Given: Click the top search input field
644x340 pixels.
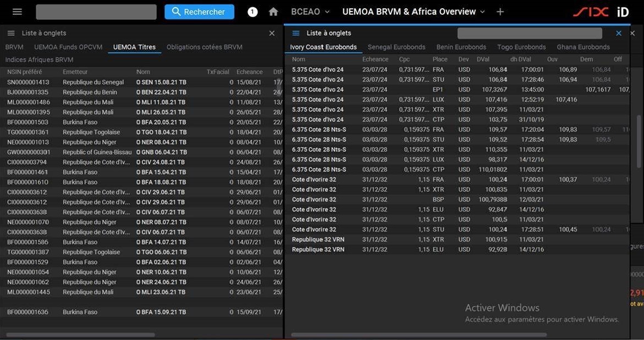Looking at the screenshot, I should coord(96,12).
